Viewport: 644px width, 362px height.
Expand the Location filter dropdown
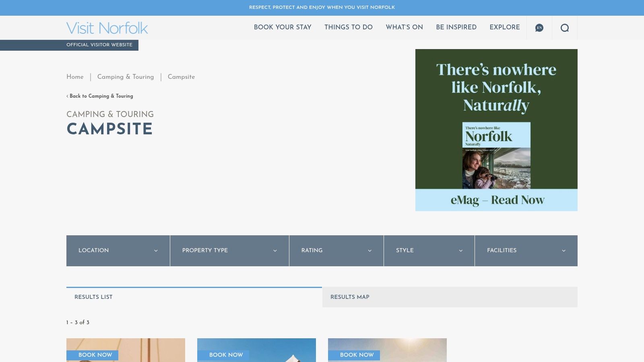point(117,251)
